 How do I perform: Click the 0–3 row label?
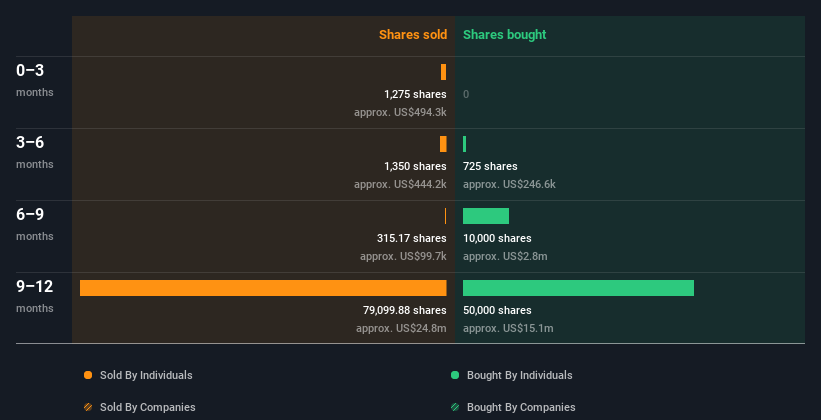[x=30, y=70]
